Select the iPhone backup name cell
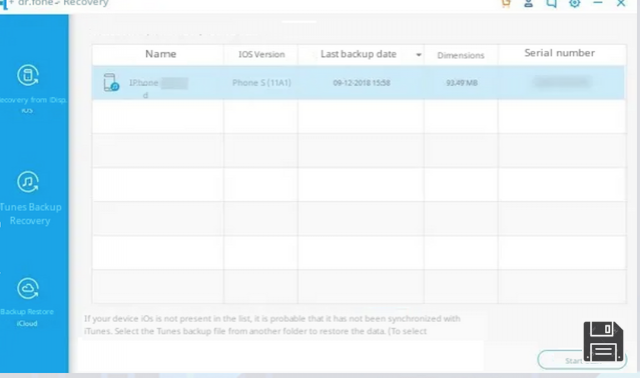The height and width of the screenshot is (378, 640). (x=158, y=83)
